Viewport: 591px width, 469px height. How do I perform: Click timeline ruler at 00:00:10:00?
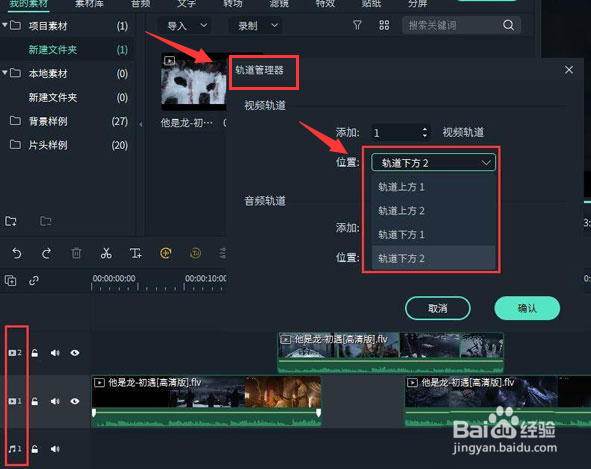[205, 279]
